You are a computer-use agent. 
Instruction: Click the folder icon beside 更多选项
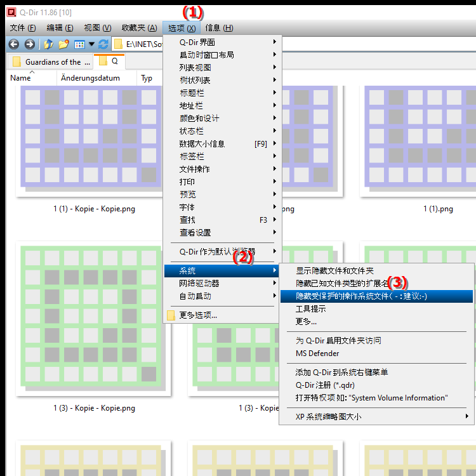(x=171, y=315)
